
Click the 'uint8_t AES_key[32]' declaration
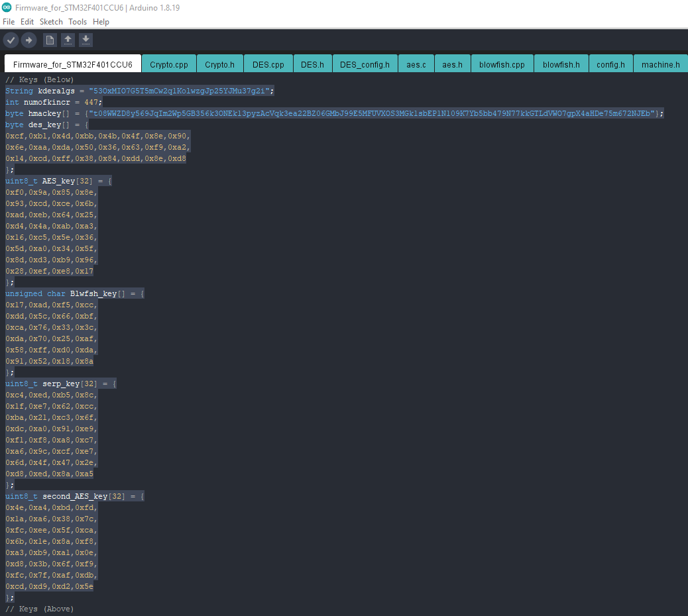[58, 181]
